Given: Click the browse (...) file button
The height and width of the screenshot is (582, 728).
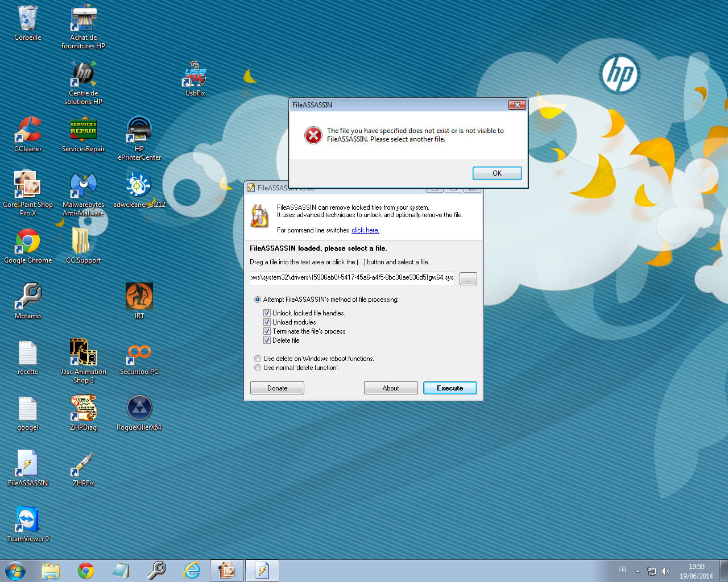Looking at the screenshot, I should pyautogui.click(x=468, y=279).
